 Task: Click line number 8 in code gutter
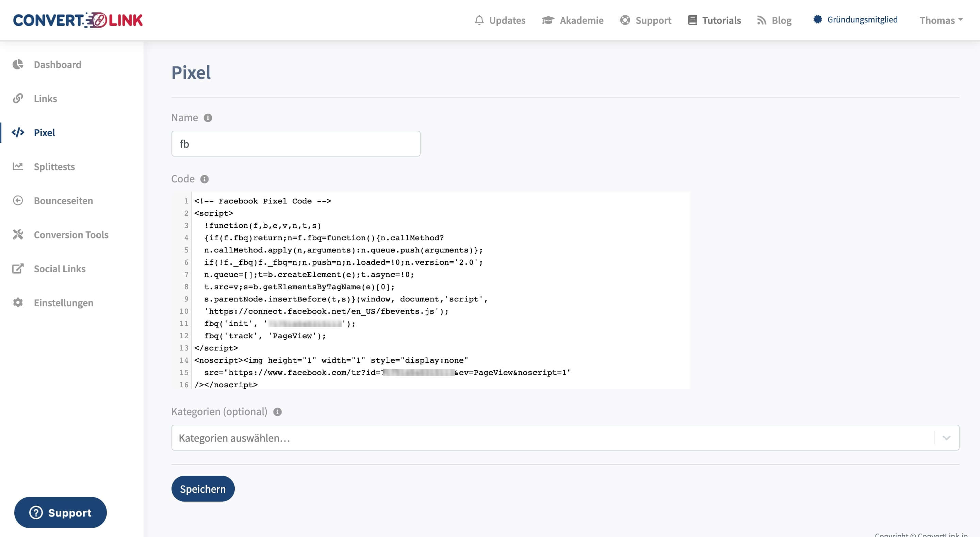point(186,287)
